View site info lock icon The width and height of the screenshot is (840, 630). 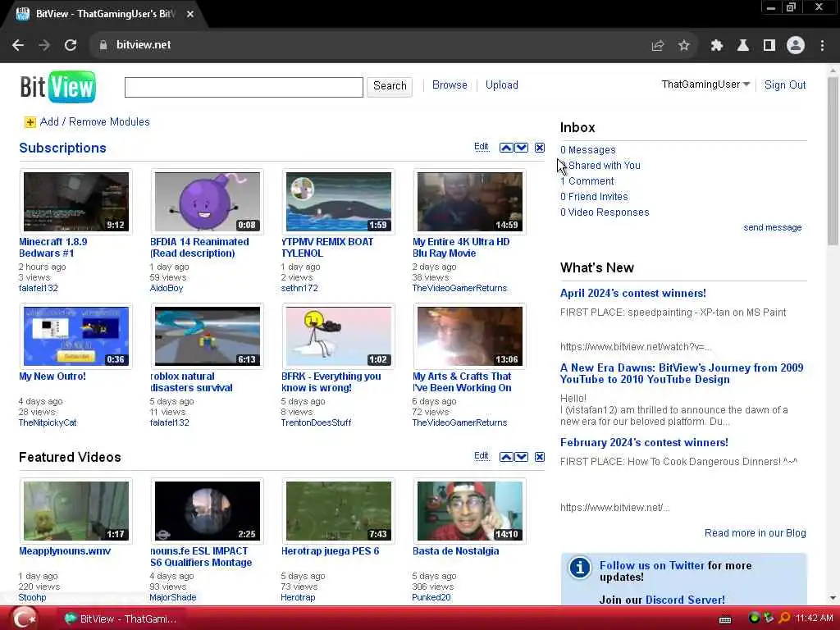click(103, 45)
